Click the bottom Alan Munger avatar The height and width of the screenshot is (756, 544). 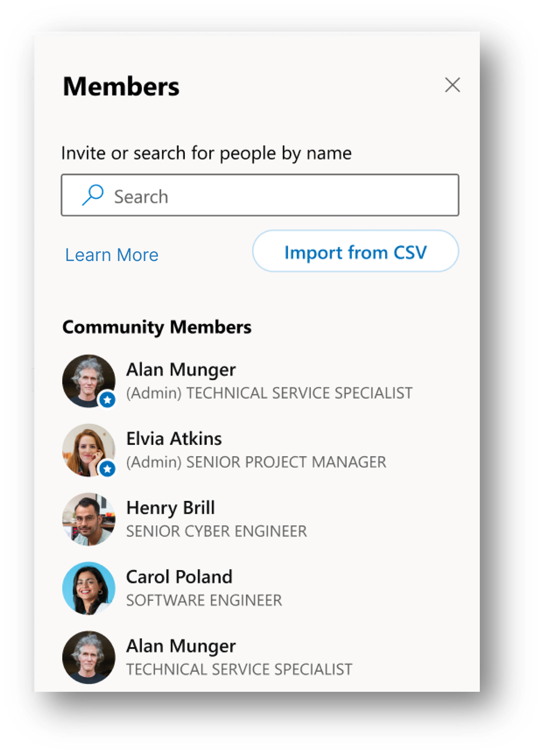pos(89,658)
